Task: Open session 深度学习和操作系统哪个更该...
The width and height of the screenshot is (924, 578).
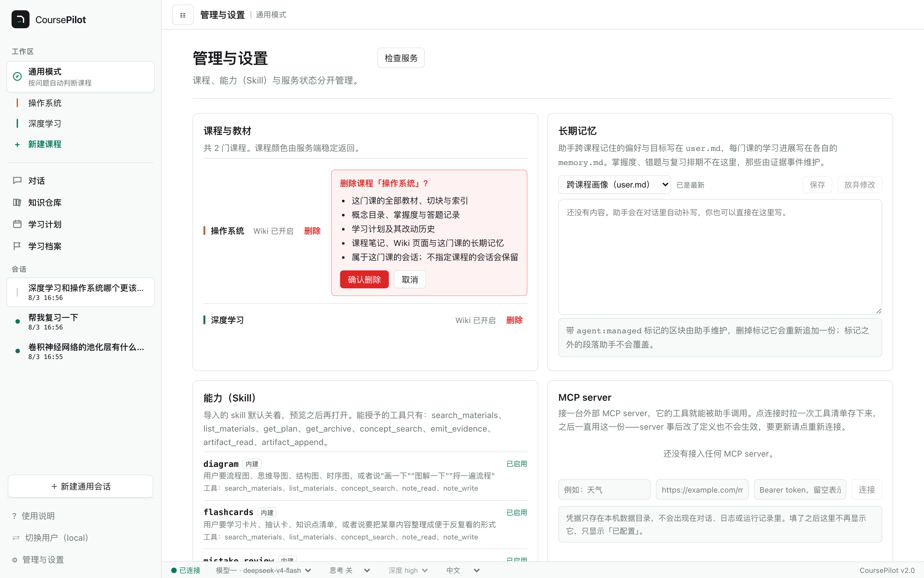Action: [x=81, y=292]
